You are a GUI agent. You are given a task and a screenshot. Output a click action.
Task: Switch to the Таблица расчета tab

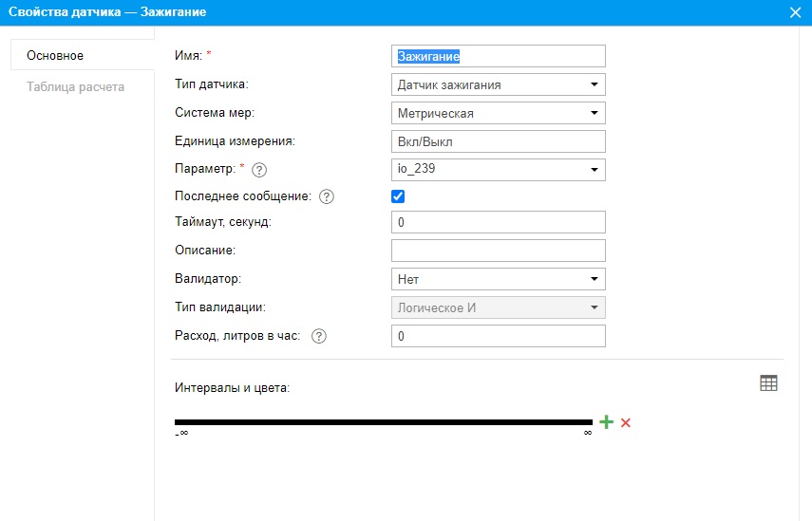click(76, 87)
